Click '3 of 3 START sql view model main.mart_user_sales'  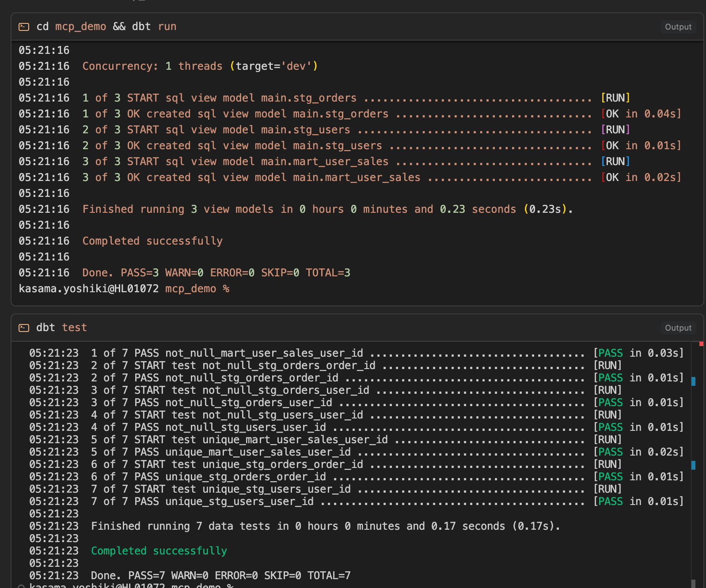click(x=235, y=162)
